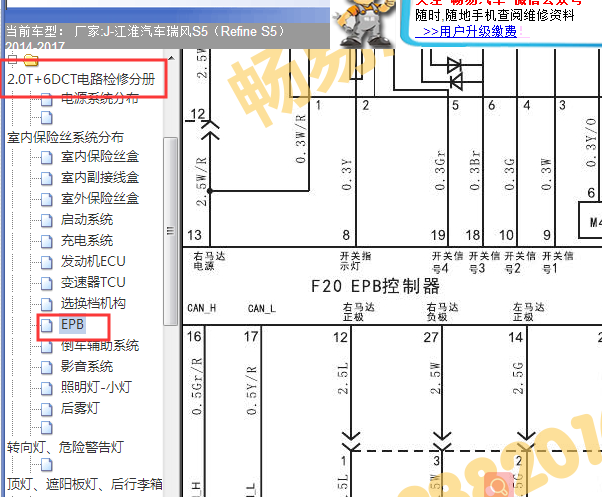Click the orange search magnifier icon
602x497 pixels.
point(498,487)
